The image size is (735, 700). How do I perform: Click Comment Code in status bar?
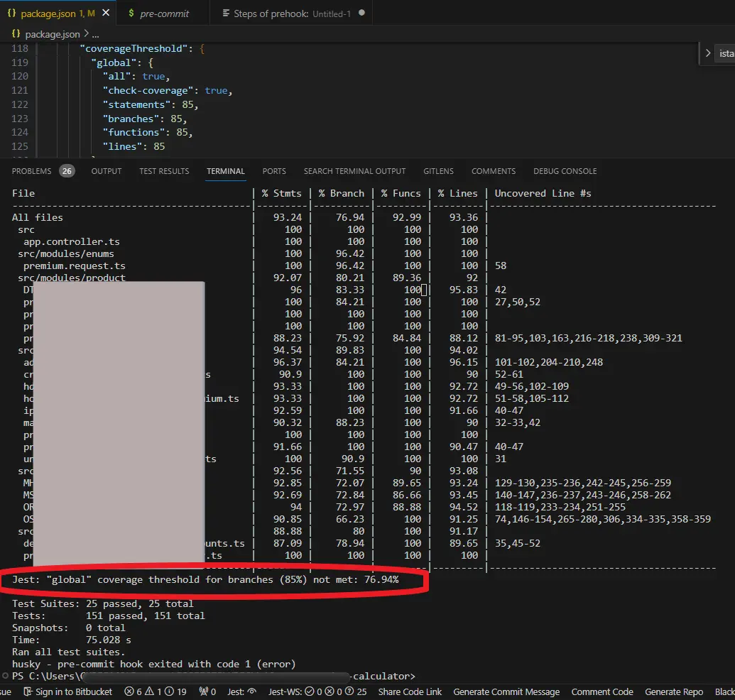pos(602,691)
